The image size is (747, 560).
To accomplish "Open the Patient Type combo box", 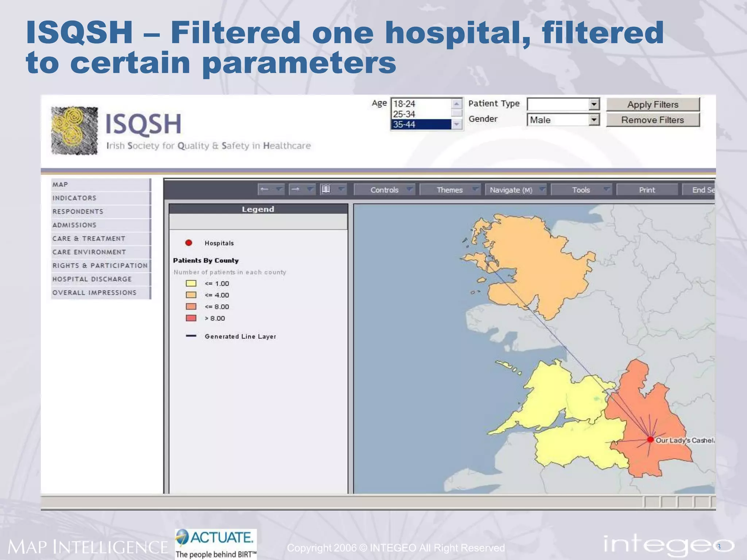I will [x=563, y=104].
